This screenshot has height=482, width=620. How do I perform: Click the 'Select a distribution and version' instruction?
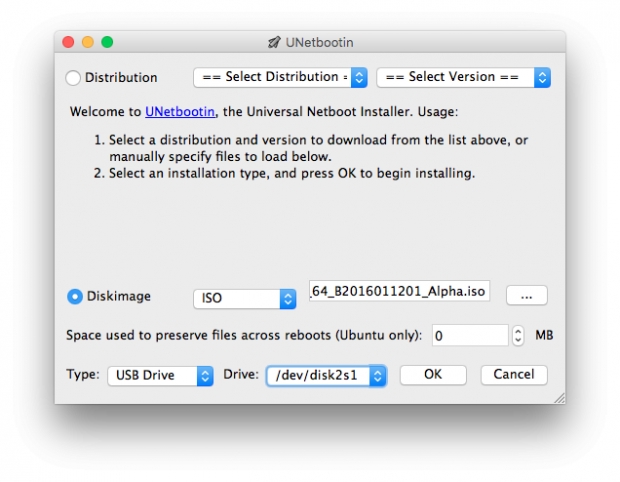point(318,148)
